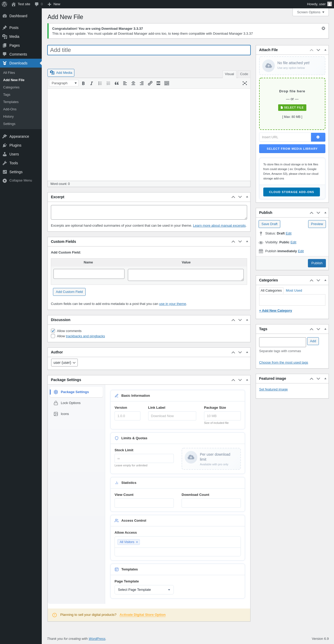The image size is (334, 644).
Task: Click the insert link icon
Action: click(x=150, y=83)
